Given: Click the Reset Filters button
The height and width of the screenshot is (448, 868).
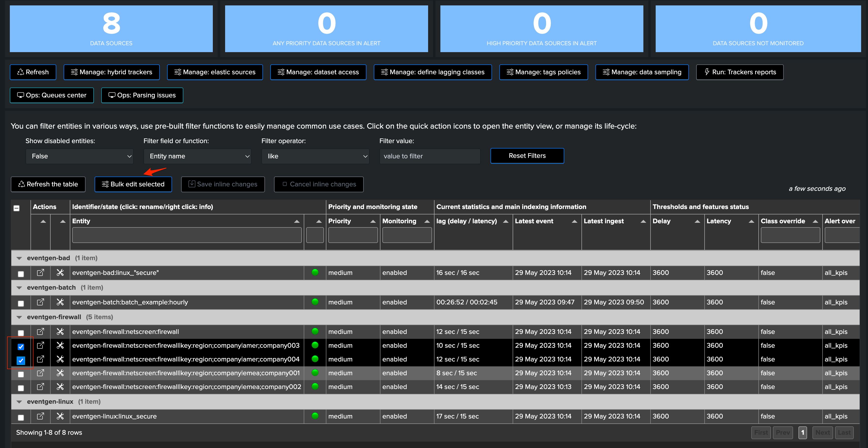Looking at the screenshot, I should (x=527, y=156).
